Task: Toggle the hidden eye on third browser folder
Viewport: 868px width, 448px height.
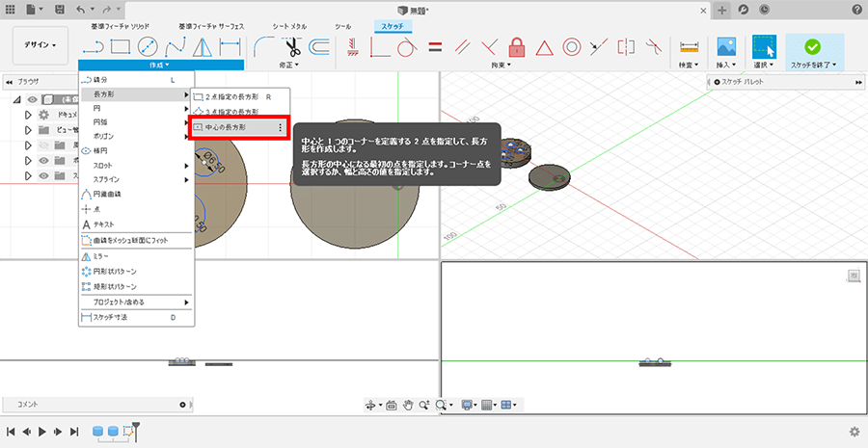Action: tap(43, 145)
